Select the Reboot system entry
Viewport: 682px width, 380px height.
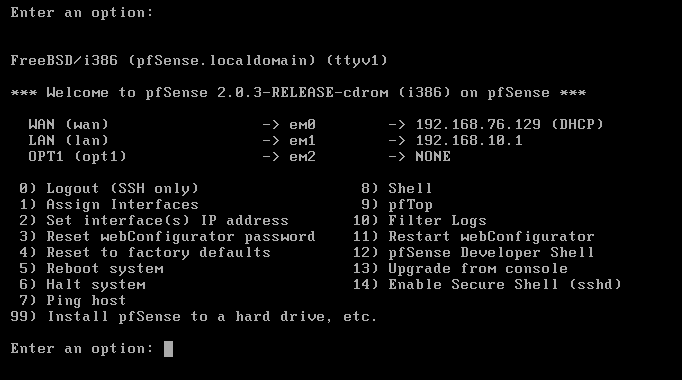(x=91, y=269)
